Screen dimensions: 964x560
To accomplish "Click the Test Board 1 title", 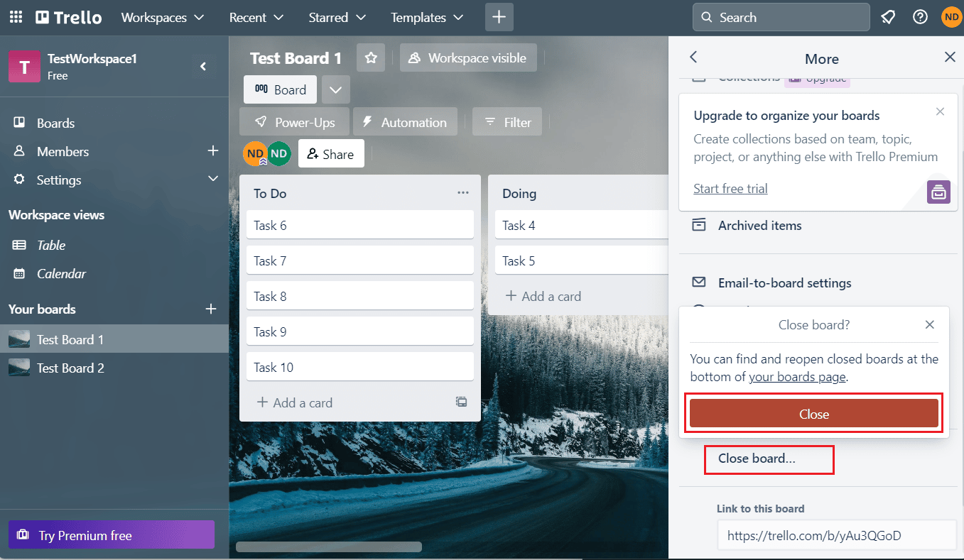I will [296, 58].
